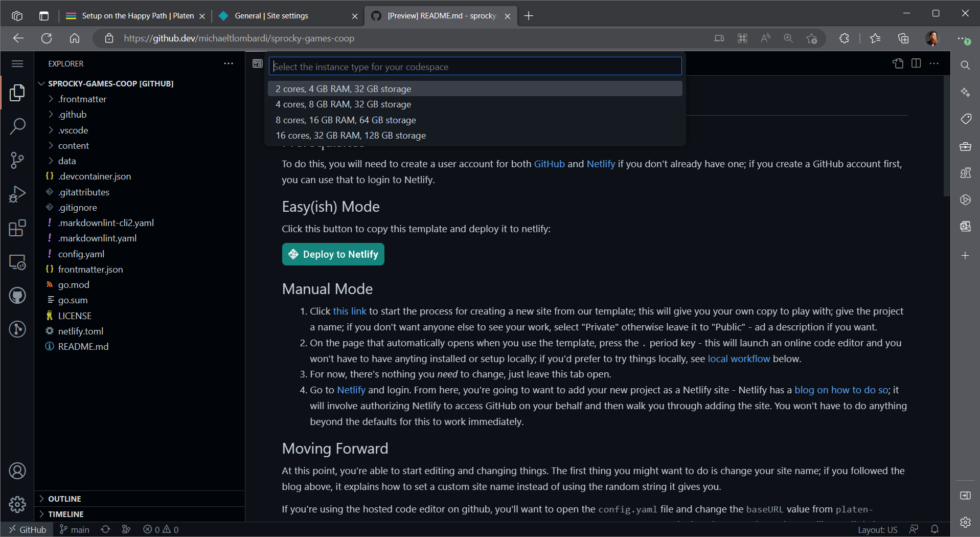The image size is (980, 537).
Task: Open the local workflow link
Action: [x=738, y=359]
